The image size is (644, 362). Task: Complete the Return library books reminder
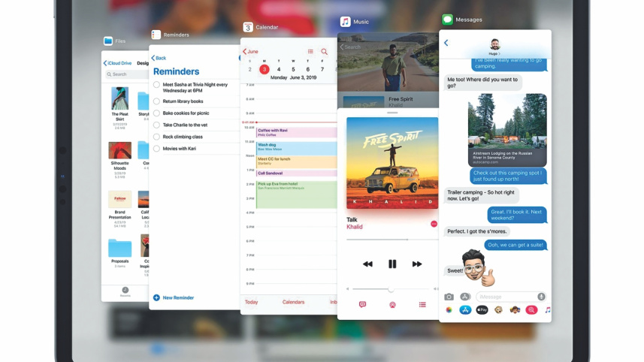(x=156, y=101)
